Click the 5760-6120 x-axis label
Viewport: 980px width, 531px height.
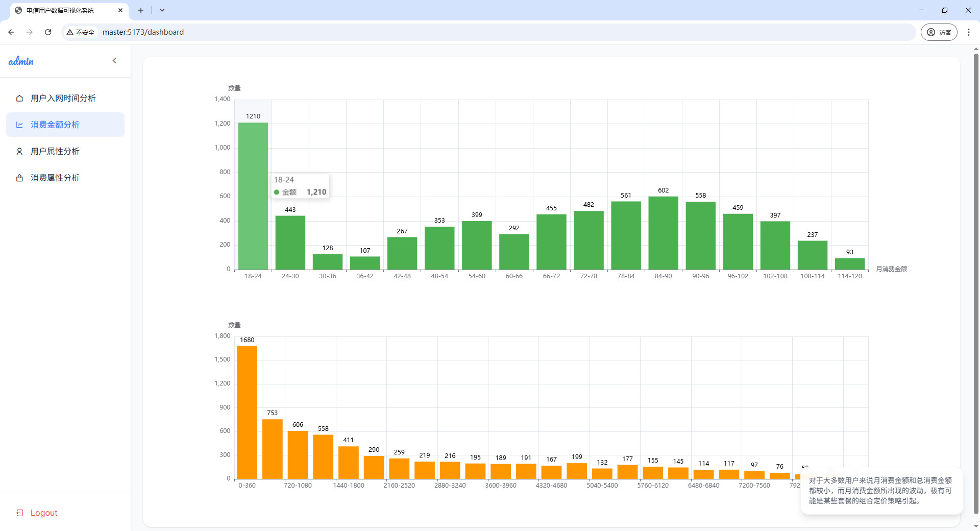coord(653,486)
